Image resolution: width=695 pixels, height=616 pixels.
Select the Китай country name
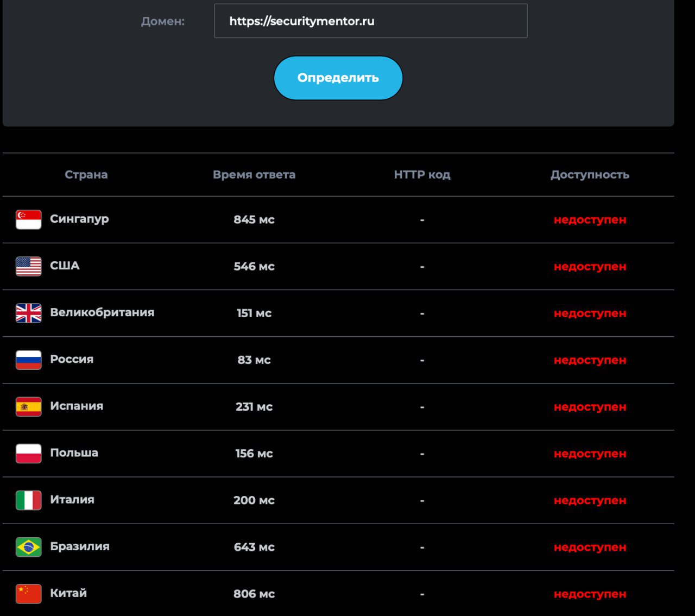coord(68,593)
